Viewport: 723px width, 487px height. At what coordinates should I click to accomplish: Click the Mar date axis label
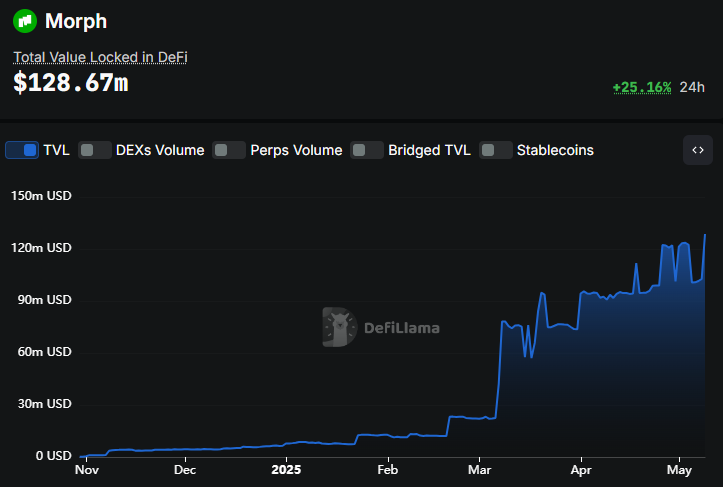pyautogui.click(x=480, y=470)
